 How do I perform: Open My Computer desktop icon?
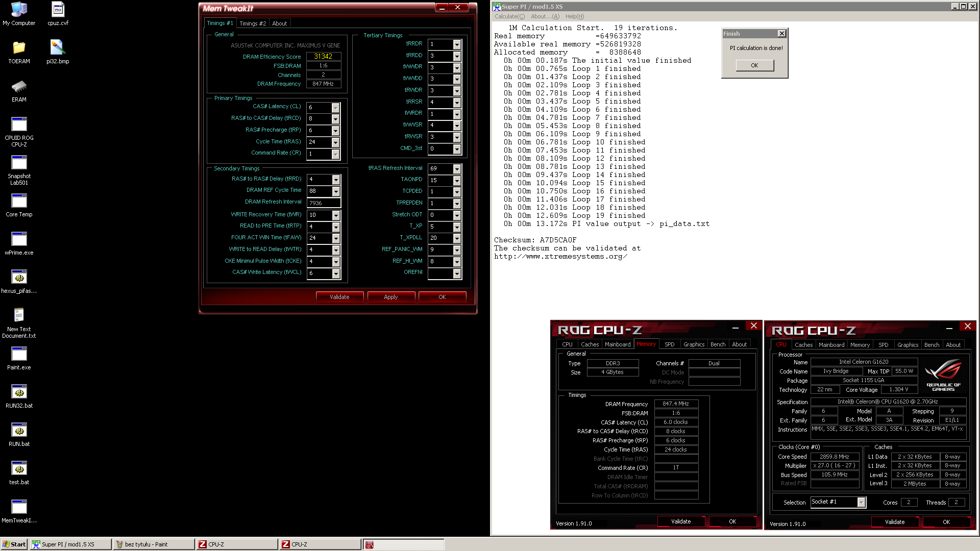[19, 14]
